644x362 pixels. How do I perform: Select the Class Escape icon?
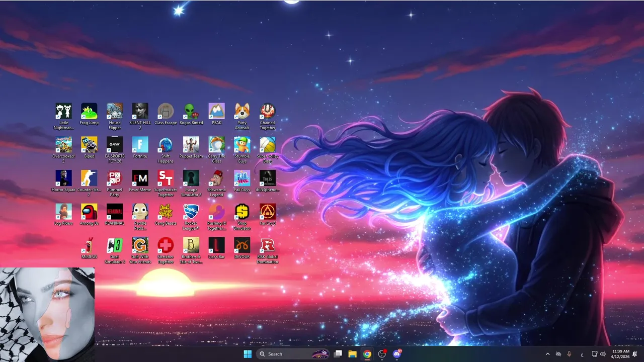point(166,114)
